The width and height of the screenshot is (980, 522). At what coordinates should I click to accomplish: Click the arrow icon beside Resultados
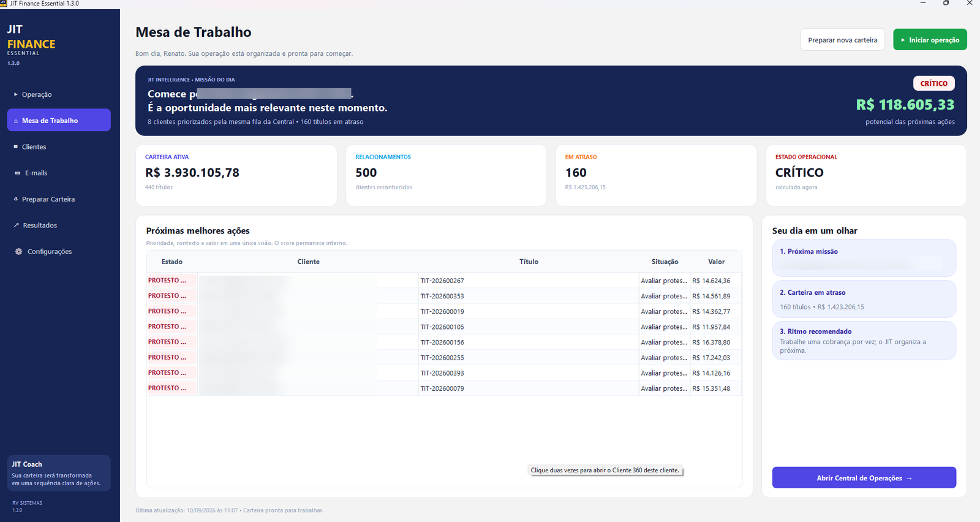tap(17, 225)
